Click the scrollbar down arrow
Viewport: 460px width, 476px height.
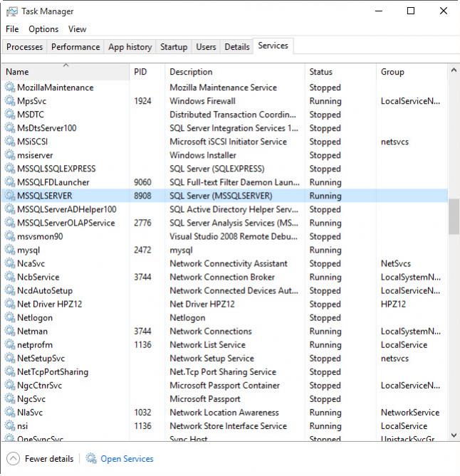pyautogui.click(x=454, y=435)
